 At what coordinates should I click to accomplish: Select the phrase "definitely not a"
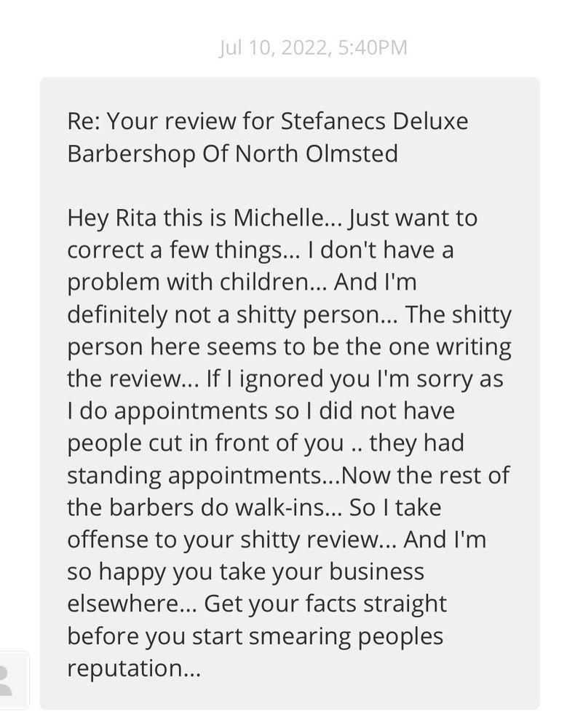(148, 314)
